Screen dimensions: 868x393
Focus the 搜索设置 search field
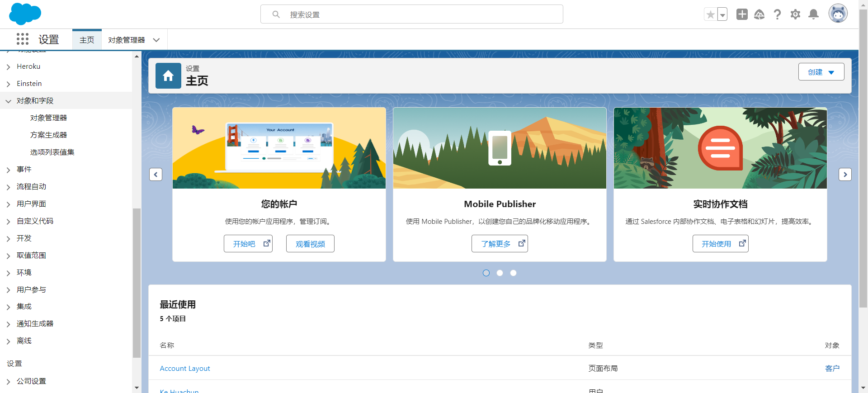[x=412, y=14]
